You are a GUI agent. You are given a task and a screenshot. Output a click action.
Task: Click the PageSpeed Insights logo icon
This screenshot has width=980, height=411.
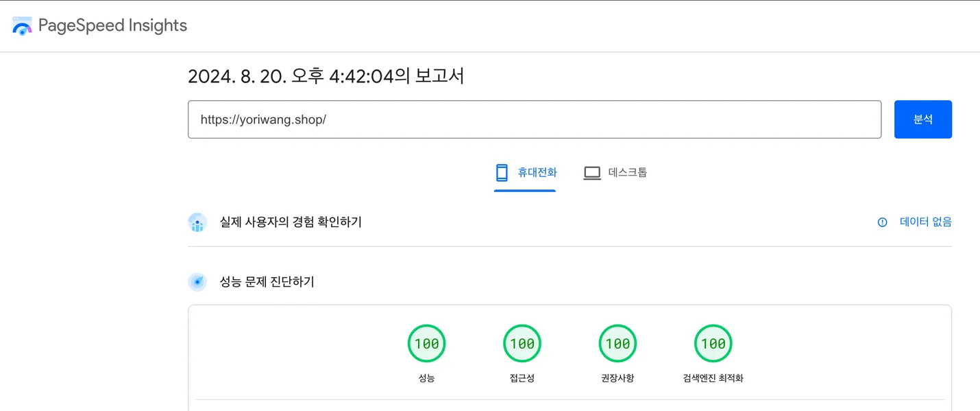click(22, 26)
